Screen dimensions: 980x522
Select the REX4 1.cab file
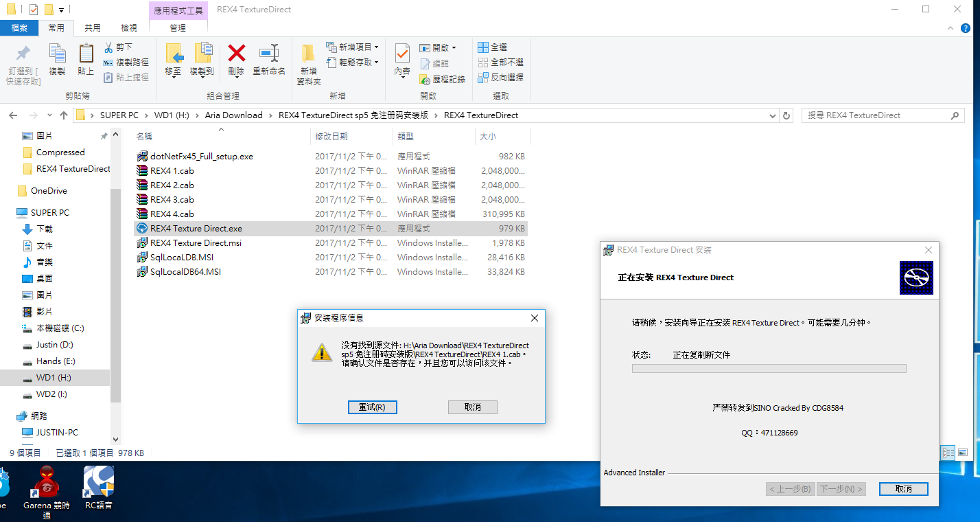[172, 171]
